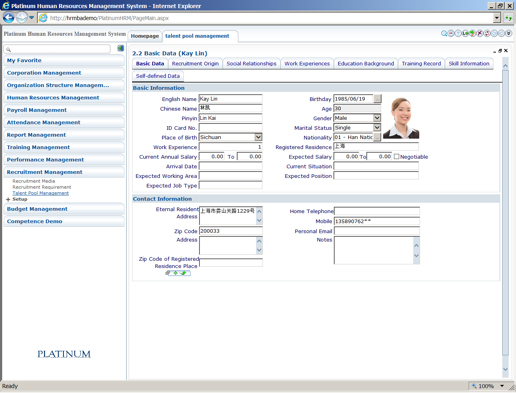The width and height of the screenshot is (516, 393).
Task: Open the Nationality lookup button
Action: click(x=377, y=137)
